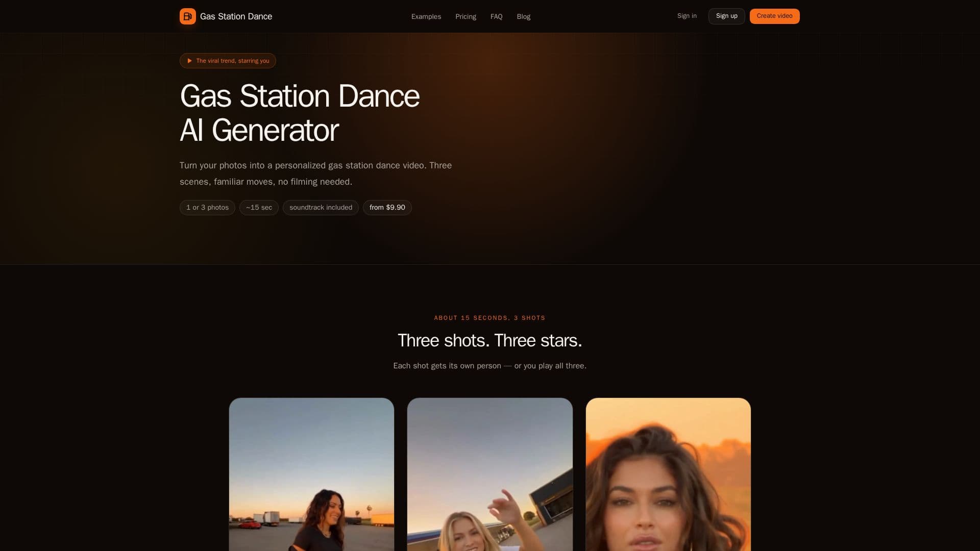Click the 'Turn your photos into' description paragraph

tap(315, 173)
